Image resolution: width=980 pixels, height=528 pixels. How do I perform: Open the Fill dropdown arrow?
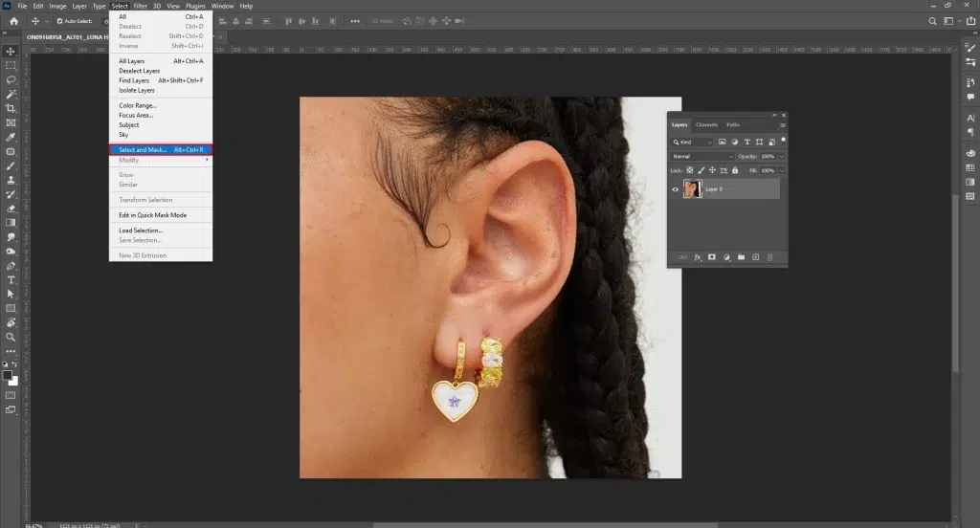[x=781, y=170]
